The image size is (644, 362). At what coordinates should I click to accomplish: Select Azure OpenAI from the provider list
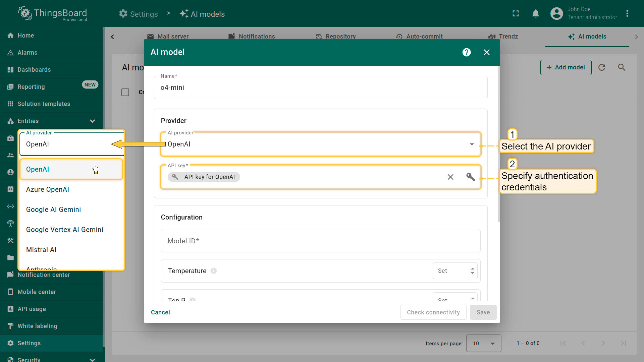71,189
